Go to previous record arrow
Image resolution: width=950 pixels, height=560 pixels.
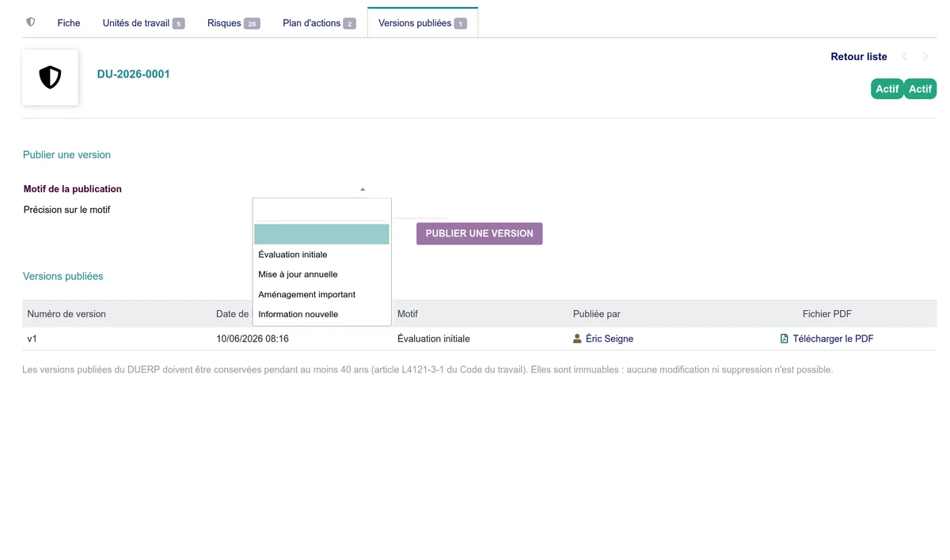pos(905,57)
